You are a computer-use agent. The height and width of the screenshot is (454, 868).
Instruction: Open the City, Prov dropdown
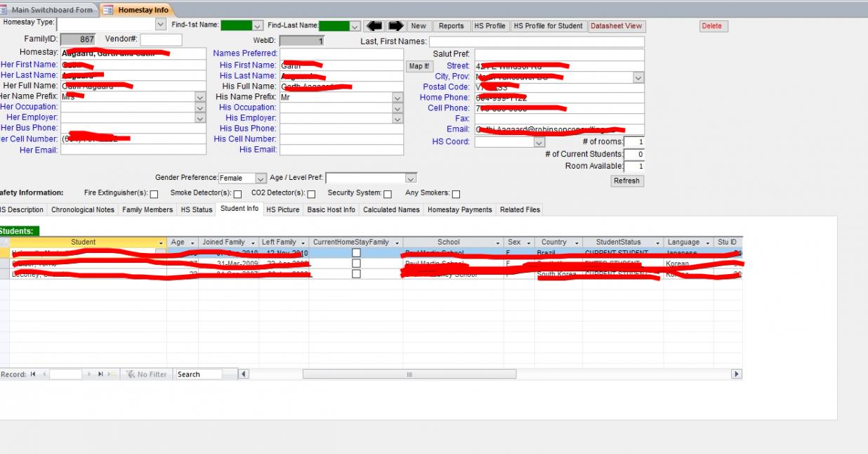coord(638,77)
